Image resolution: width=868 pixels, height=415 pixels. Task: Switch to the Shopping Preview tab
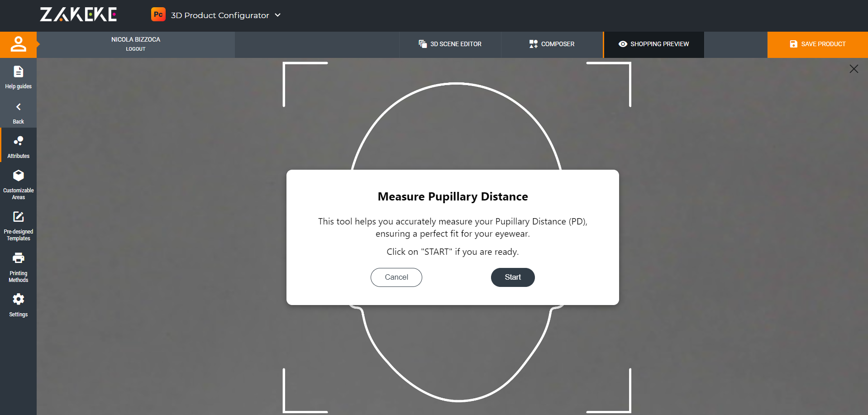point(653,44)
